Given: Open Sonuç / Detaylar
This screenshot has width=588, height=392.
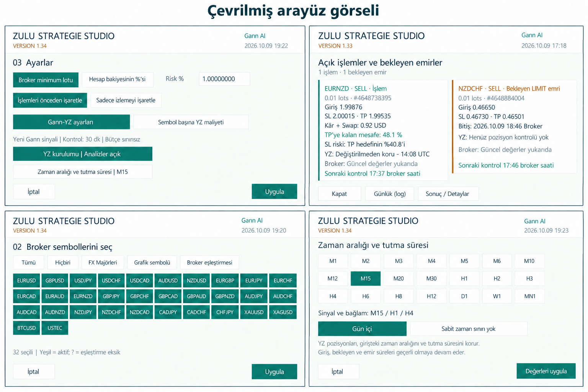Looking at the screenshot, I should coord(448,194).
